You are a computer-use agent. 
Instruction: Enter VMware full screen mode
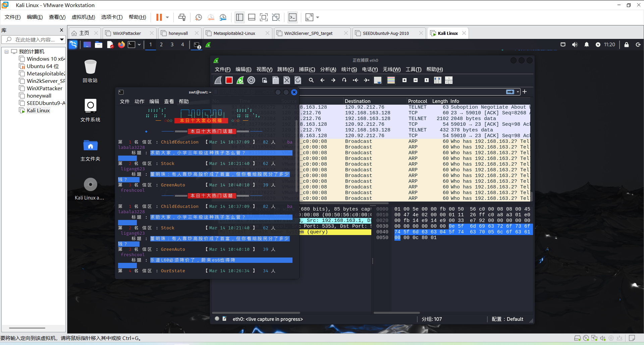point(264,17)
